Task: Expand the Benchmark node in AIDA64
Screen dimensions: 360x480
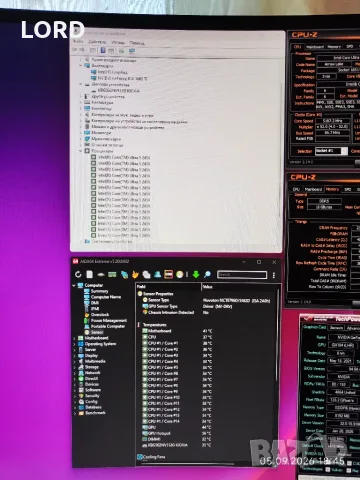Action: (x=74, y=413)
